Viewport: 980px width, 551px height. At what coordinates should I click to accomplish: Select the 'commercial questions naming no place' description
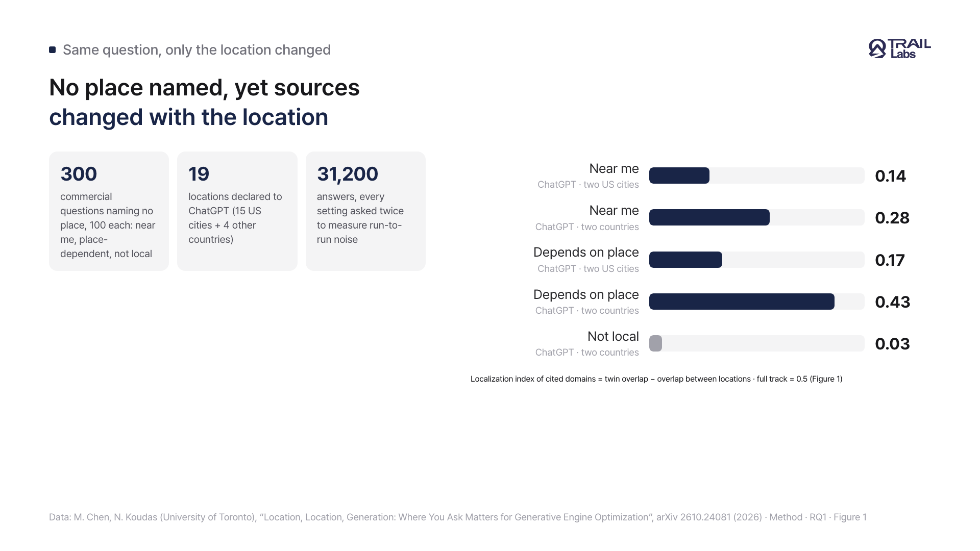[108, 225]
